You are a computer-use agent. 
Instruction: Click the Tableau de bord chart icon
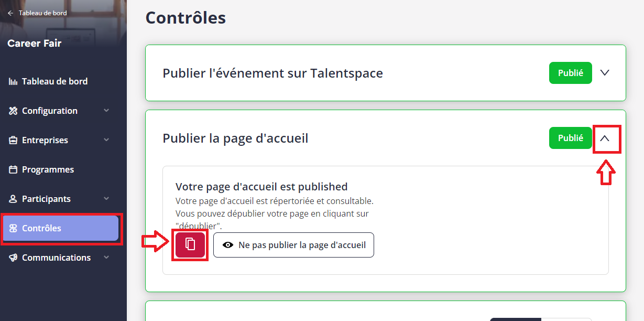(13, 81)
